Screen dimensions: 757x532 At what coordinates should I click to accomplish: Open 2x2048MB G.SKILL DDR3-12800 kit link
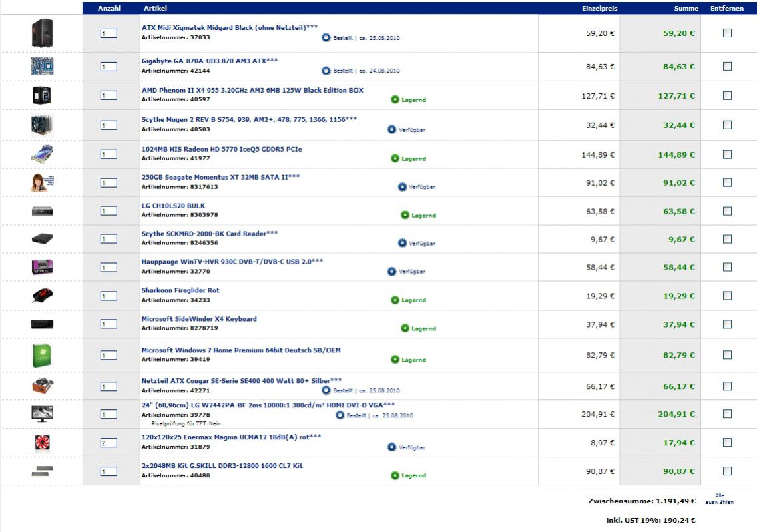click(222, 466)
